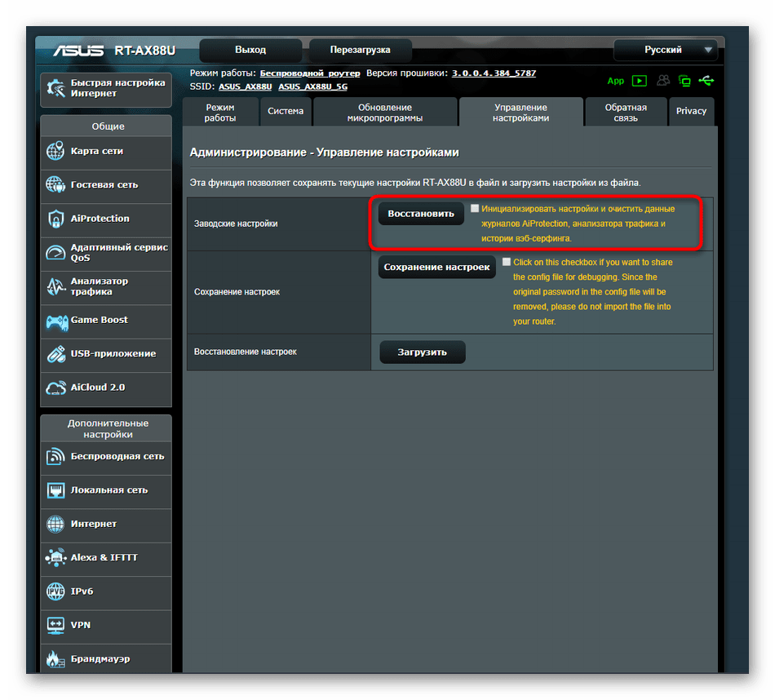Open Гостевая сеть icon
This screenshot has height=700, width=775.
point(55,185)
